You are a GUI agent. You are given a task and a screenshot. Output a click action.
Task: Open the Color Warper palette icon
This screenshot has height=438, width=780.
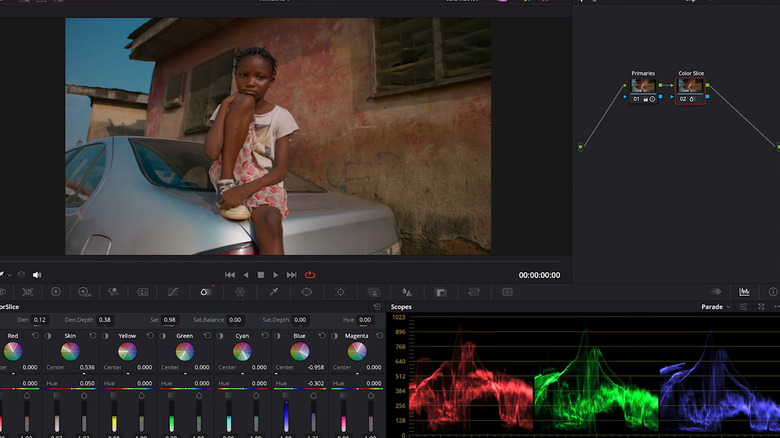coord(240,292)
